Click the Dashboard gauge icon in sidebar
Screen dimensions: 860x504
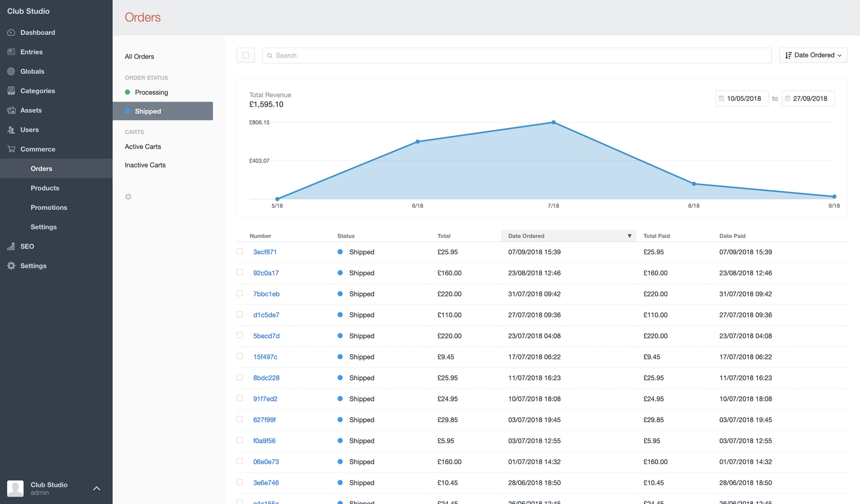coord(11,33)
